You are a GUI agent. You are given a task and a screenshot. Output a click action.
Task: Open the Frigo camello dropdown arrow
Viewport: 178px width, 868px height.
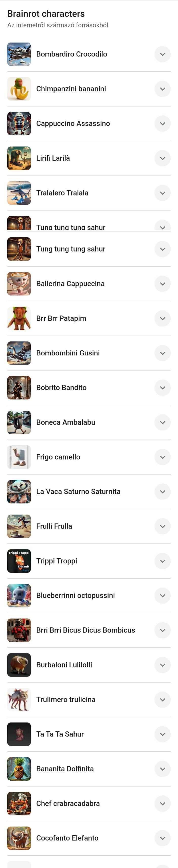[x=163, y=457]
